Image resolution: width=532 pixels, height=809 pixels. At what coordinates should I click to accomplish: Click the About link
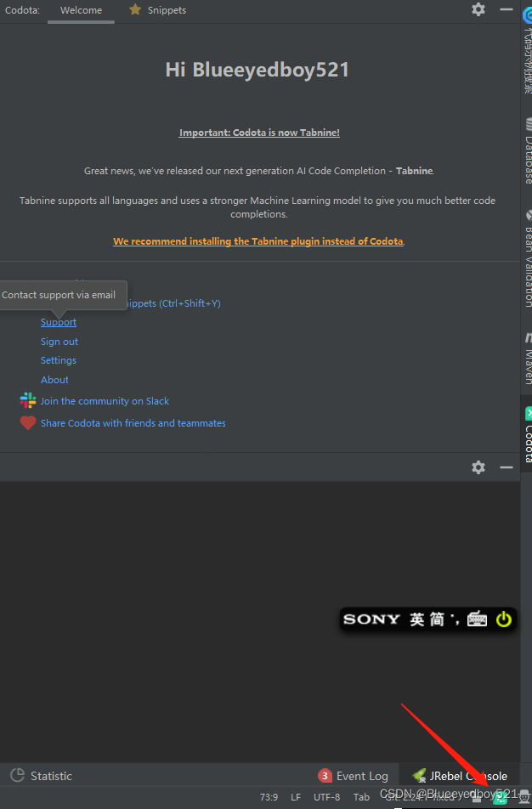(x=54, y=380)
